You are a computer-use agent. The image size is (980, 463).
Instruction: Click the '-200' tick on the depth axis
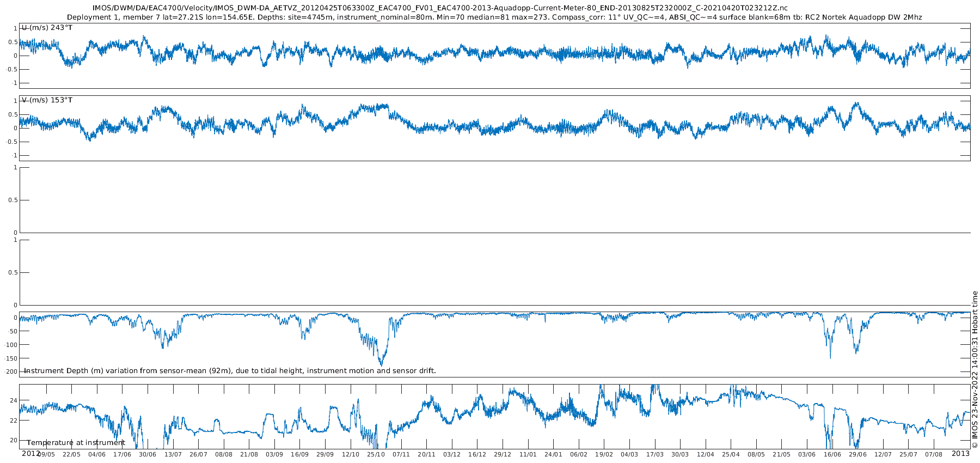coord(11,372)
